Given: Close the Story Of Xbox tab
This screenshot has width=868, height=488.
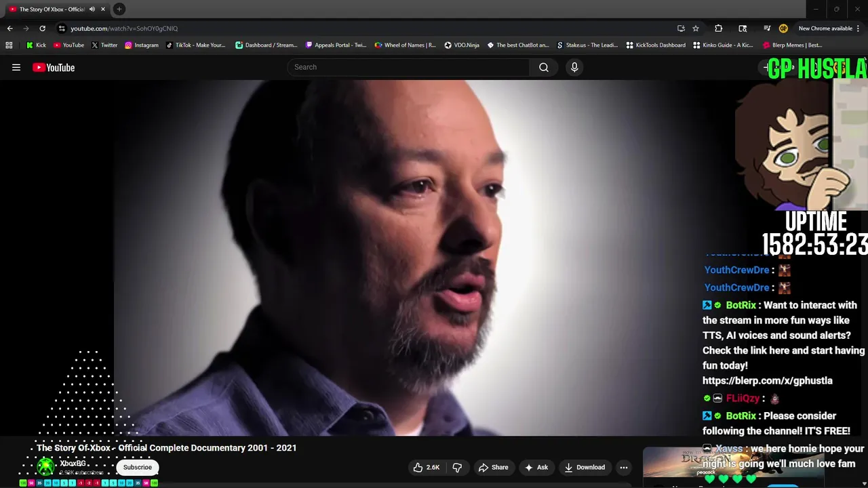Looking at the screenshot, I should 103,9.
